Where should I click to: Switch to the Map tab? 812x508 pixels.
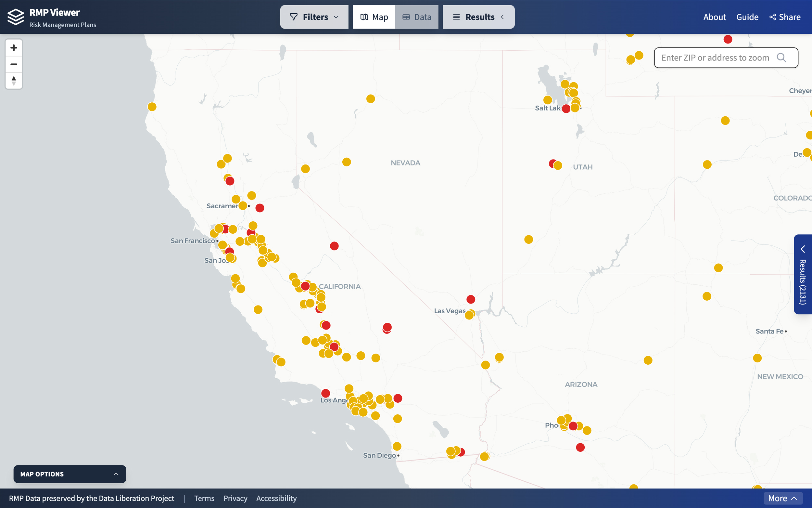coord(374,17)
